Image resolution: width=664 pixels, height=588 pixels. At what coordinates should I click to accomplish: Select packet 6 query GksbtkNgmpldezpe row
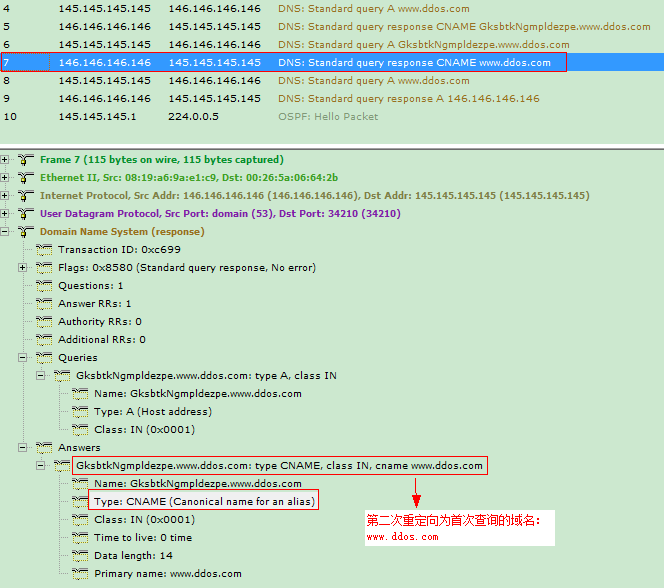click(x=332, y=44)
